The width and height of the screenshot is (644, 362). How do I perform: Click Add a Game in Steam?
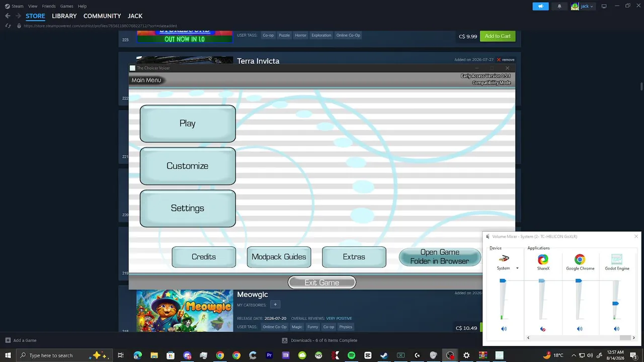pos(21,340)
